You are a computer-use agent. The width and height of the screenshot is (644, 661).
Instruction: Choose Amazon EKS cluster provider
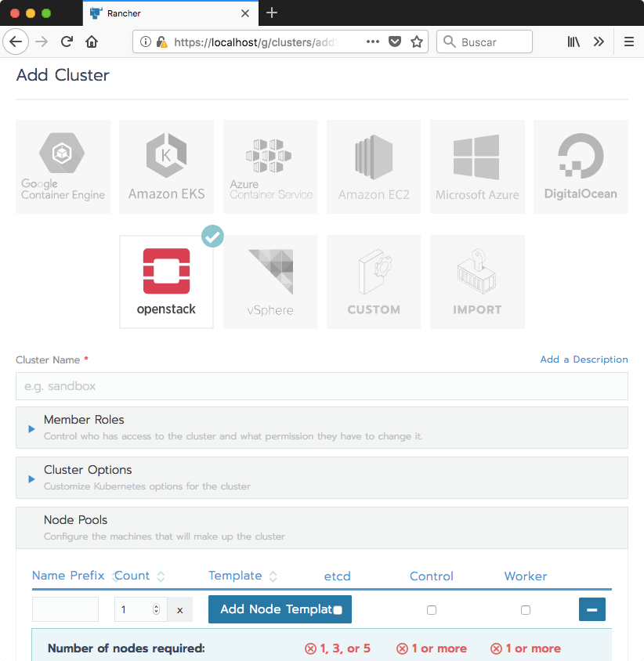(166, 167)
